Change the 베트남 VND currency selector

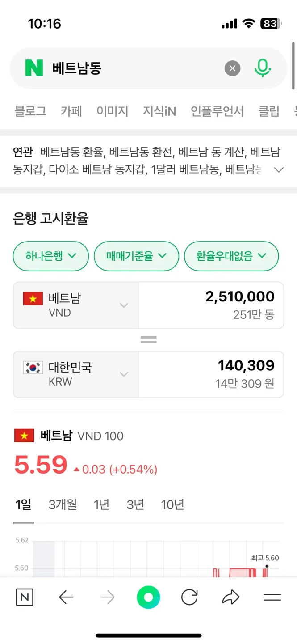point(75,305)
